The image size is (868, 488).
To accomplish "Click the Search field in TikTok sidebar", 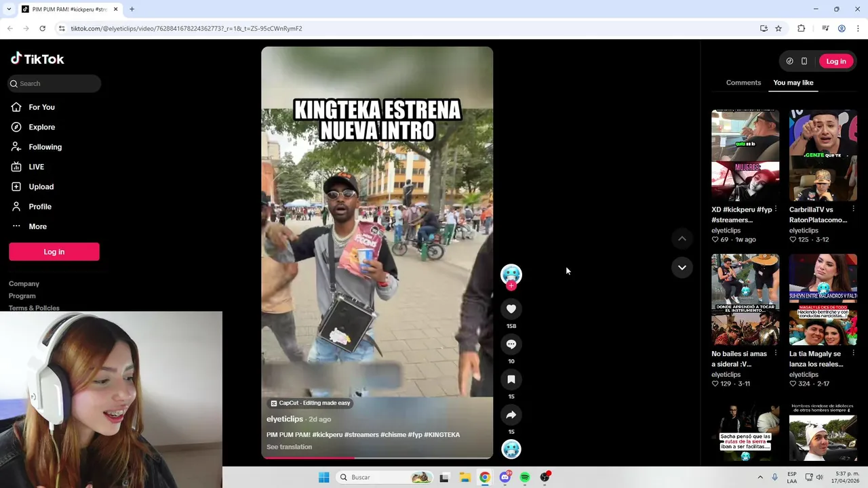I will (55, 83).
